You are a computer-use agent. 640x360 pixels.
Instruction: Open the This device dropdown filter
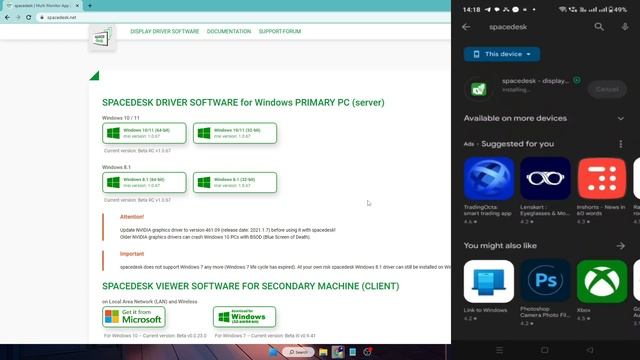pyautogui.click(x=502, y=54)
